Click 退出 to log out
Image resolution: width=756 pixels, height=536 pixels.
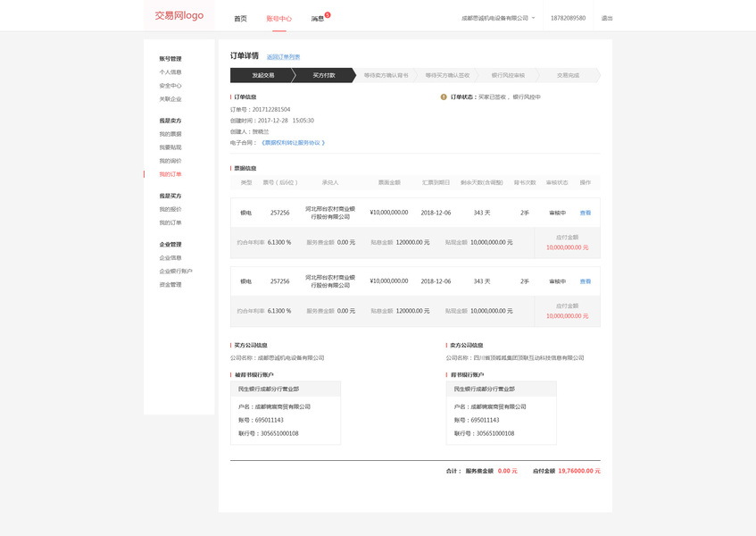point(607,18)
